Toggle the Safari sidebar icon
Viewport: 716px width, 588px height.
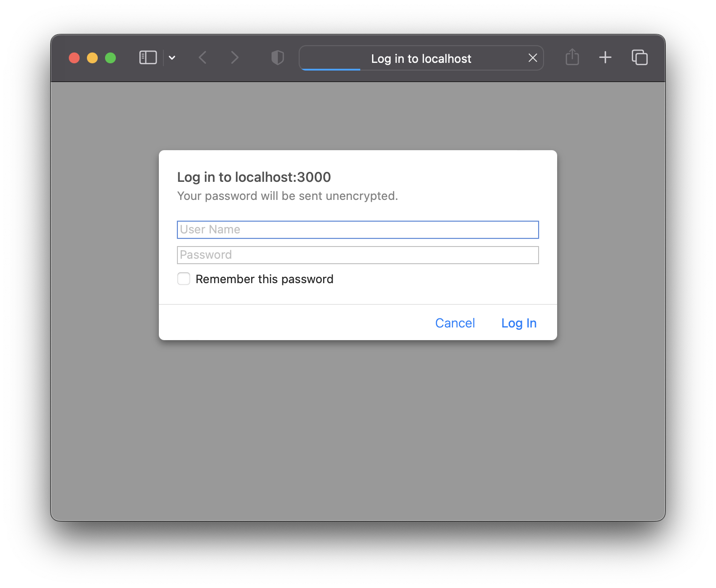pos(148,57)
